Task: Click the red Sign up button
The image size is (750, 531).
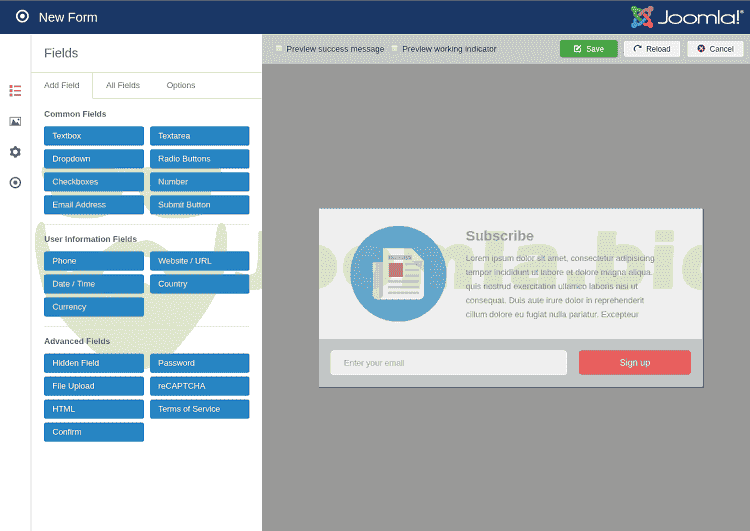Action: (x=634, y=362)
